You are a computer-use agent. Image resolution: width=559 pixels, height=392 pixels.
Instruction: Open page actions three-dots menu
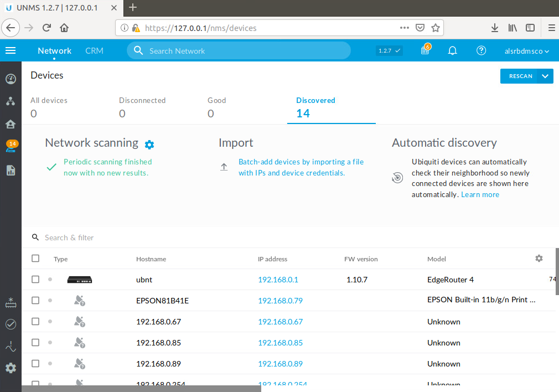click(404, 28)
